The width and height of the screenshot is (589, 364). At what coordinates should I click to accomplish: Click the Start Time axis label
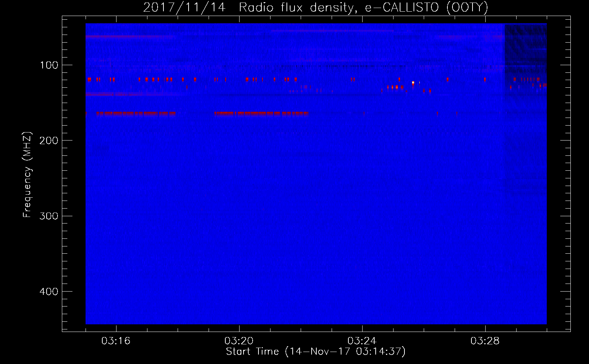point(316,352)
